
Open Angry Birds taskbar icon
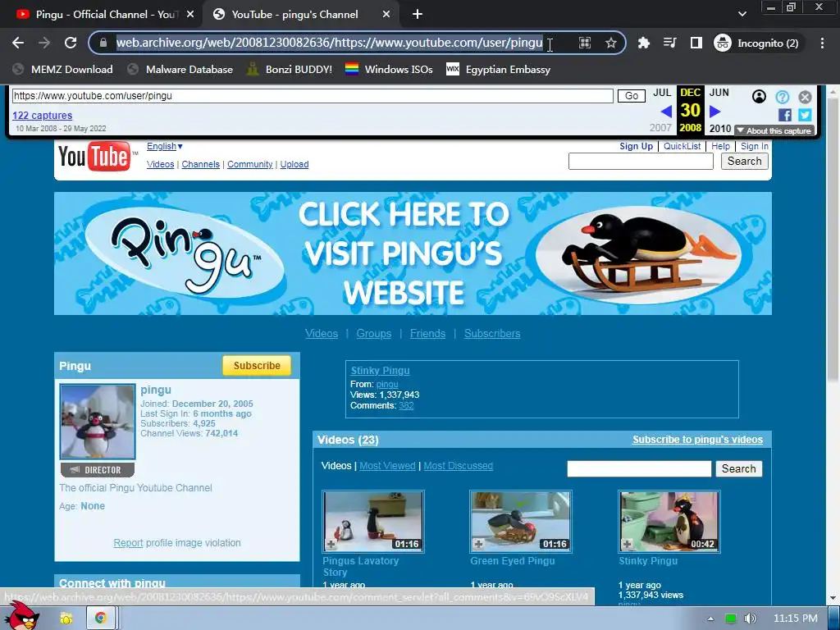pos(23,615)
